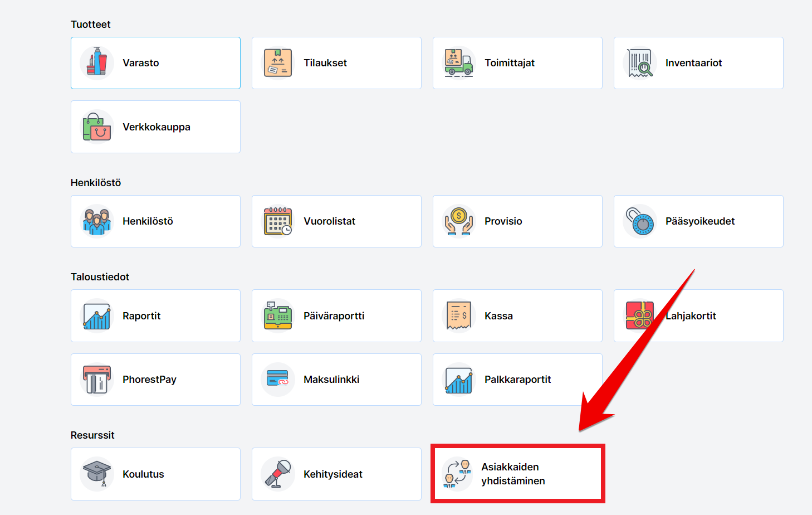Select the Inventaariot barcode scanner icon

[x=640, y=63]
